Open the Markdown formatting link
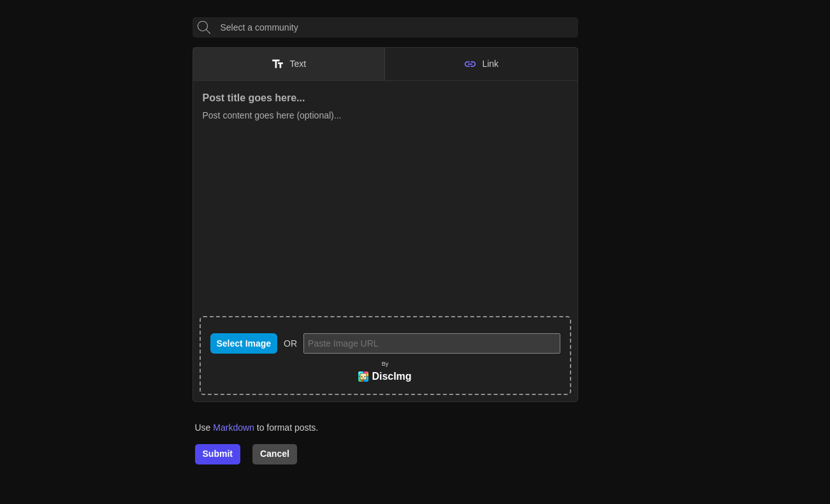 [233, 428]
